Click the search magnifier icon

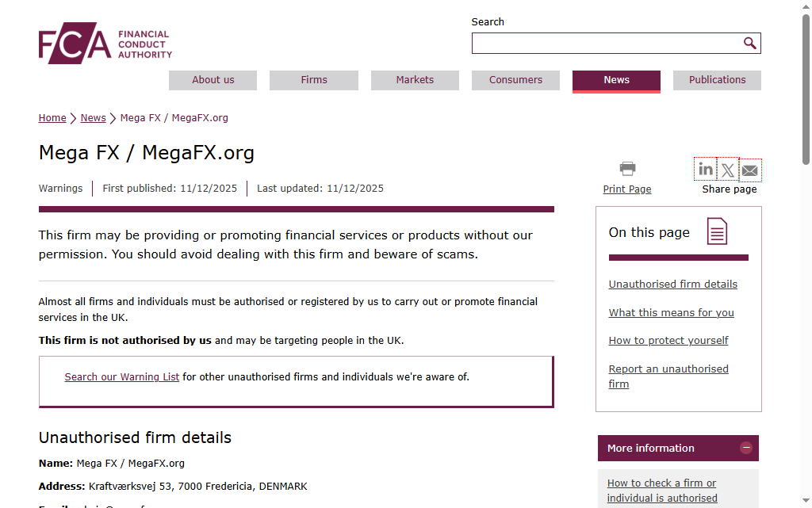click(749, 43)
